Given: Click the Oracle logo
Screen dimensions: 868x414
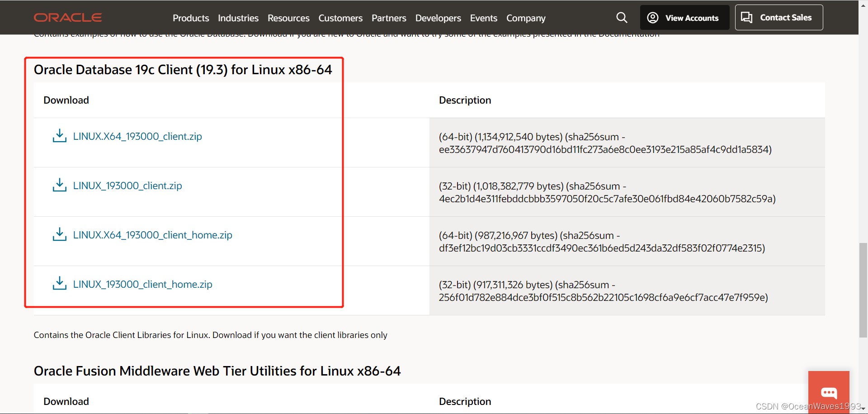Looking at the screenshot, I should click(68, 18).
